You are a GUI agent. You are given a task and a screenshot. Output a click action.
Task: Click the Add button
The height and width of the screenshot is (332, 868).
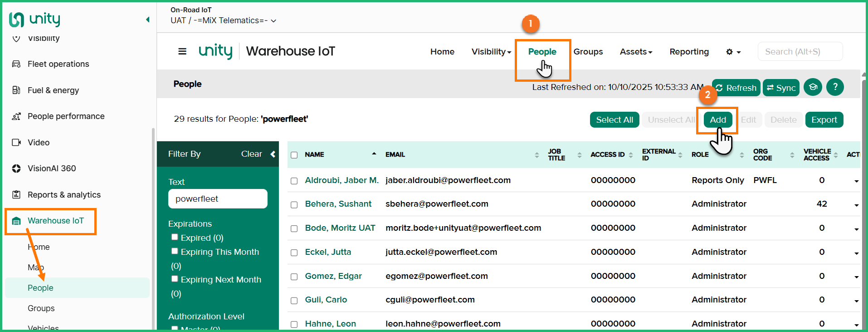tap(717, 120)
